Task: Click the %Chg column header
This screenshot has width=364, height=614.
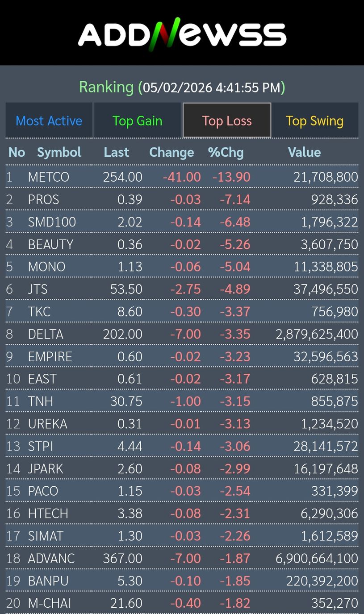Action: tap(226, 152)
